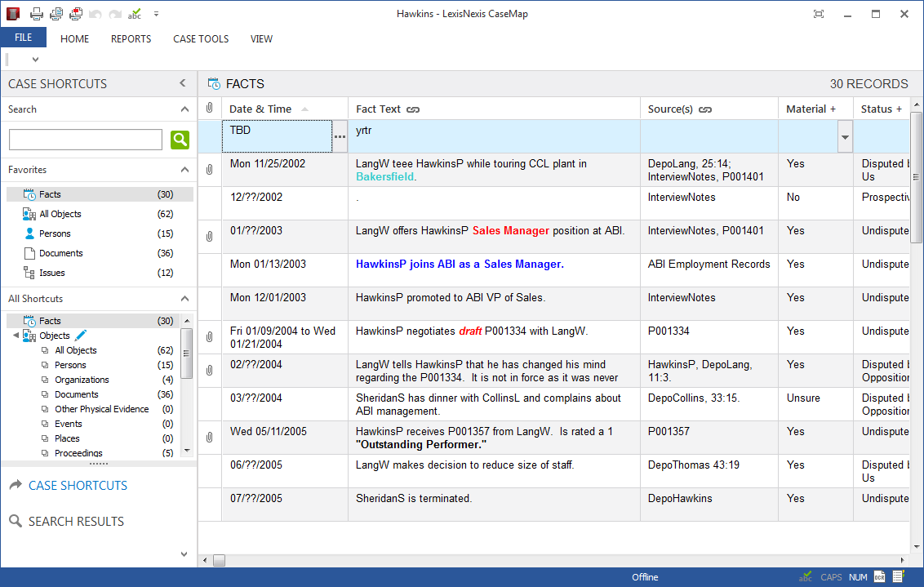Click the TBD date cell
Viewport: 924px width, 587px height.
coord(277,136)
